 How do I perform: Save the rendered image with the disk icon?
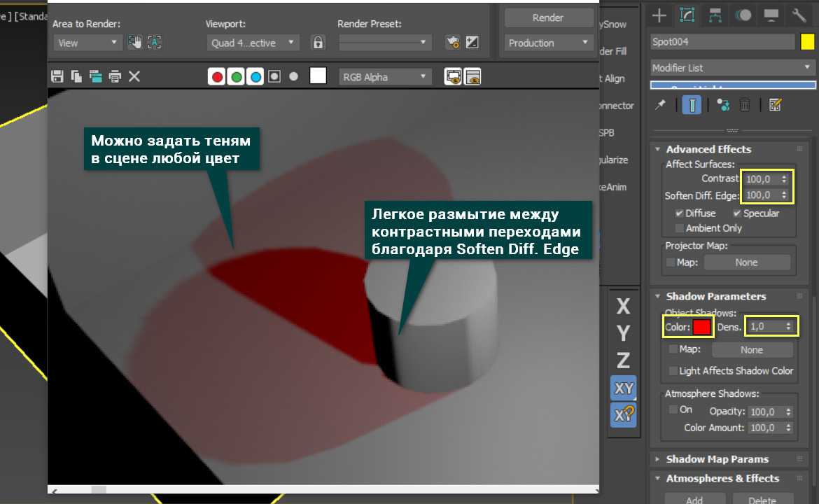(x=58, y=76)
